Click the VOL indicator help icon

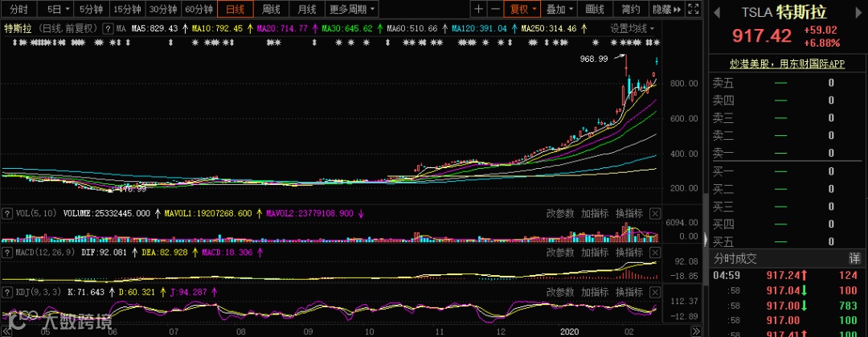(7, 213)
